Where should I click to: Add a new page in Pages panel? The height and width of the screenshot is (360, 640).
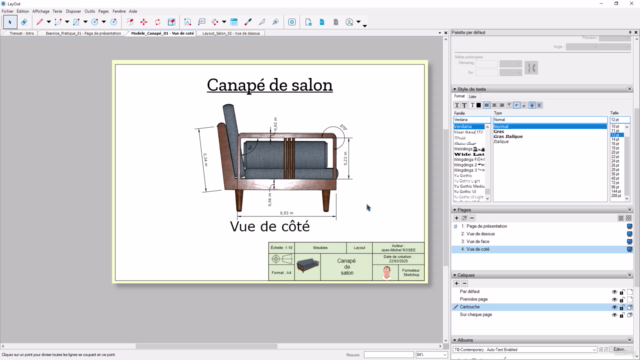tap(456, 218)
